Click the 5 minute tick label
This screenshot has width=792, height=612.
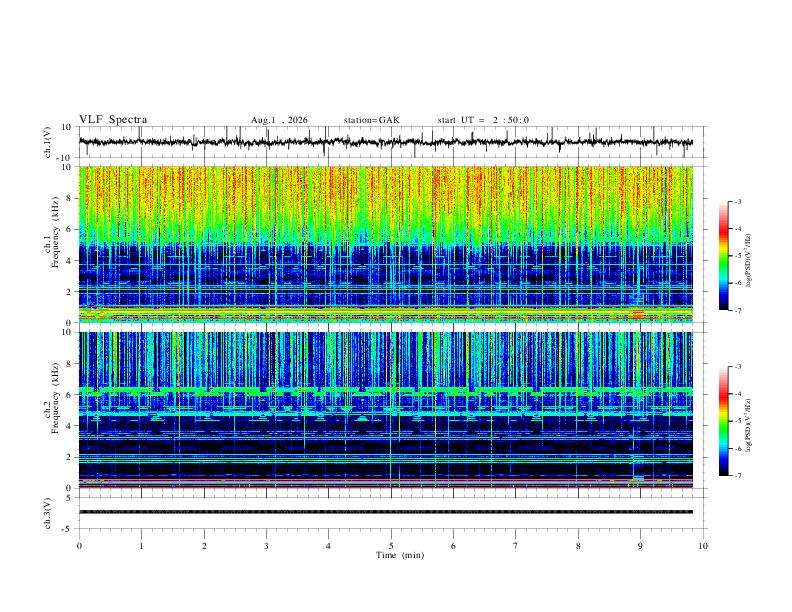pyautogui.click(x=391, y=546)
